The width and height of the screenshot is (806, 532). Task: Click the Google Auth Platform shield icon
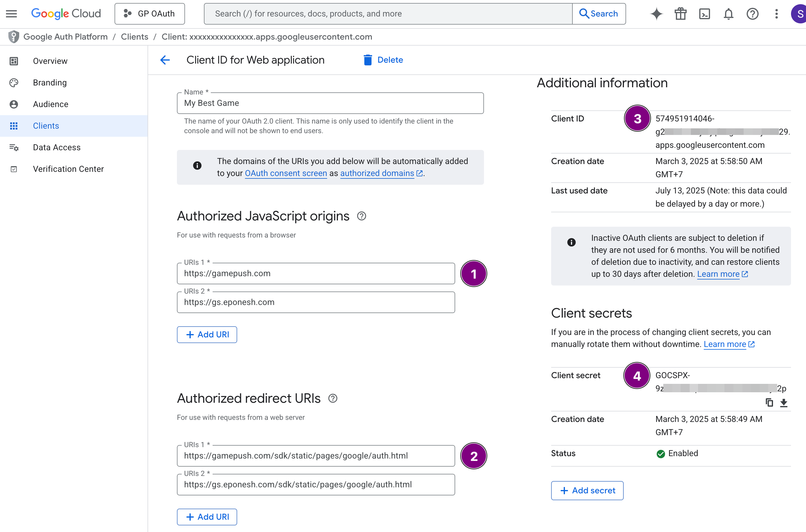pos(13,37)
